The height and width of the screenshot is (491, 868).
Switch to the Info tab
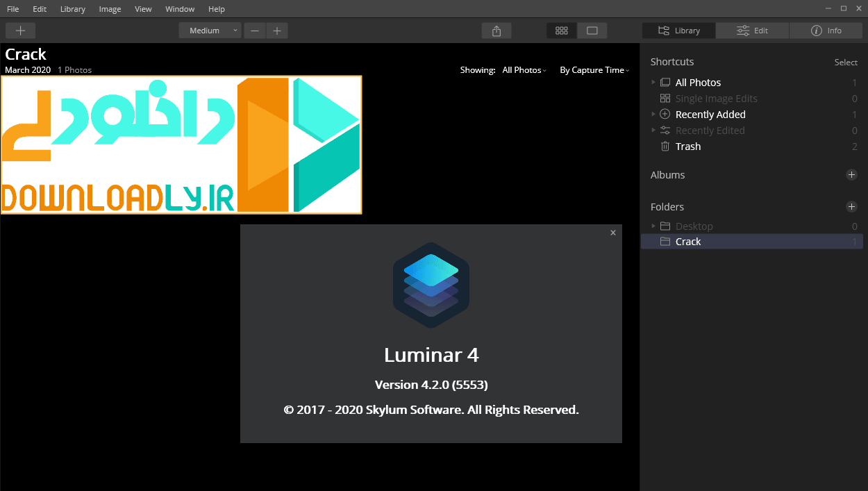[x=826, y=31]
